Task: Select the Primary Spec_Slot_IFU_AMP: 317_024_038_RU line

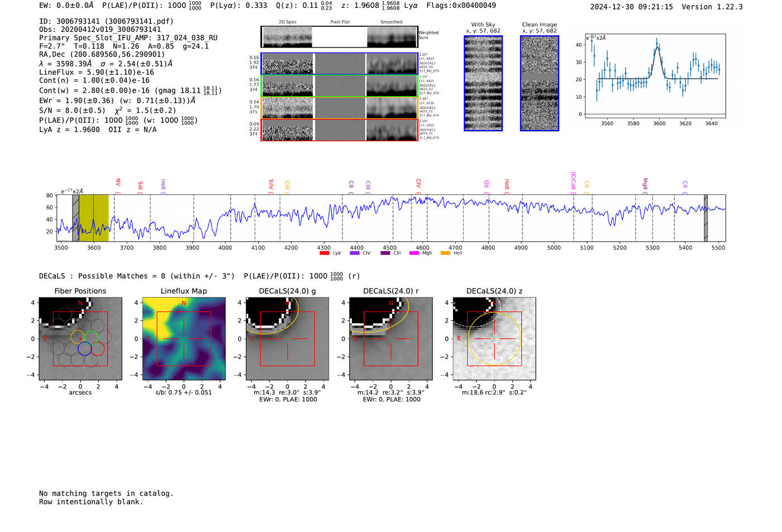Action: pyautogui.click(x=128, y=38)
